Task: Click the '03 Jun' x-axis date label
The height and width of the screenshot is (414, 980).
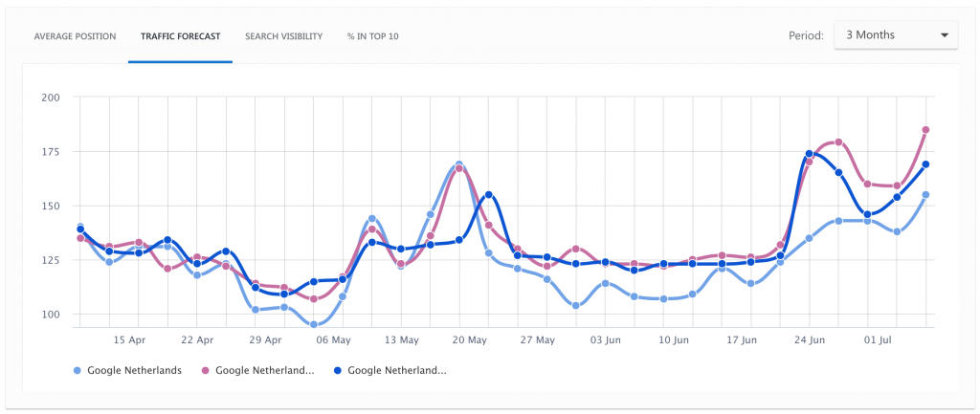Action: pos(605,339)
